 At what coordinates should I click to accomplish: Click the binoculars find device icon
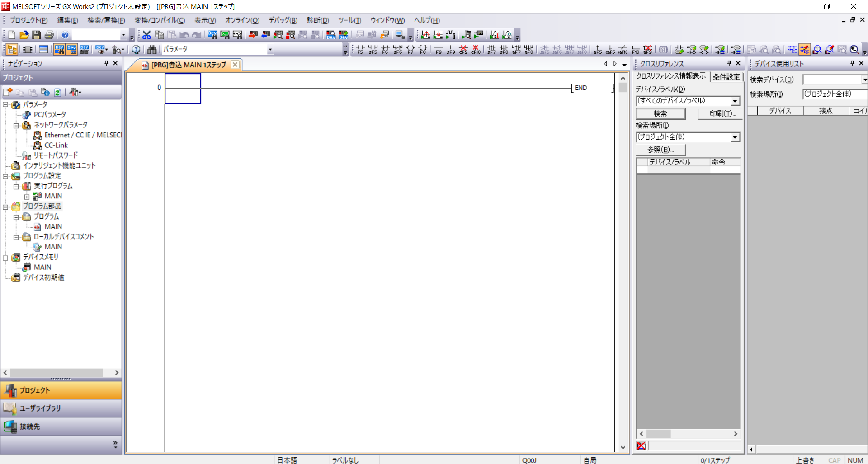click(152, 49)
